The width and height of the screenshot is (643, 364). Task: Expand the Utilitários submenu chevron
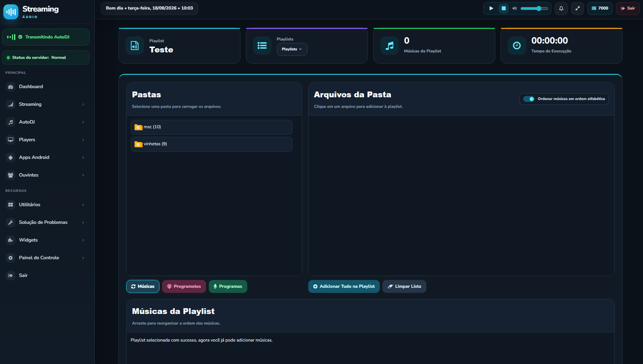coord(83,205)
